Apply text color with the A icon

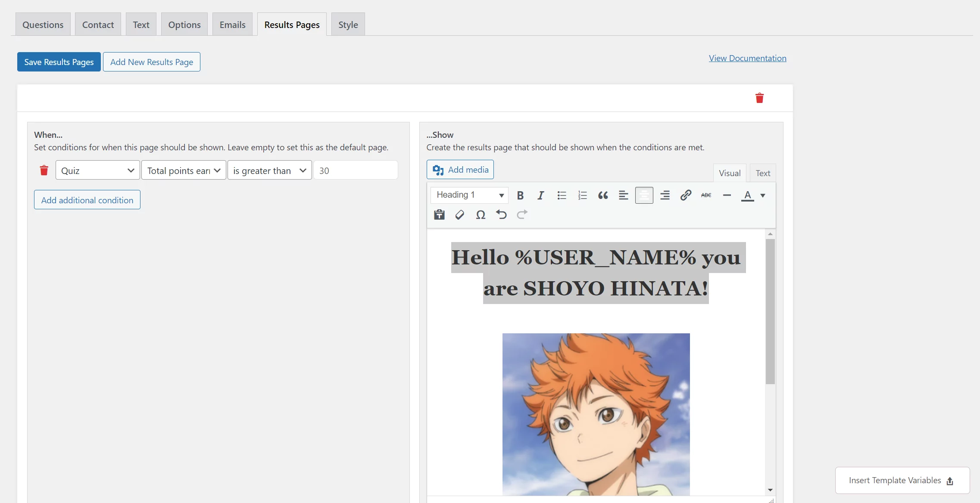coord(747,195)
